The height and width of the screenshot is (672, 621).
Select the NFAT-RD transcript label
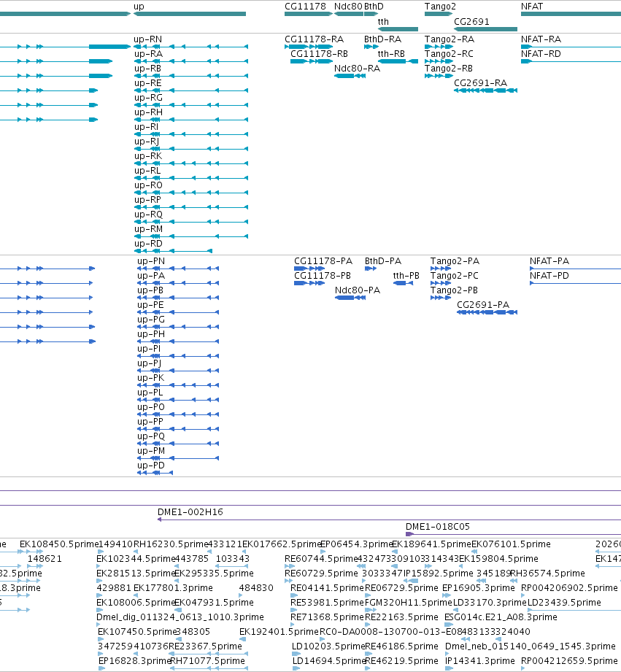pyautogui.click(x=541, y=54)
